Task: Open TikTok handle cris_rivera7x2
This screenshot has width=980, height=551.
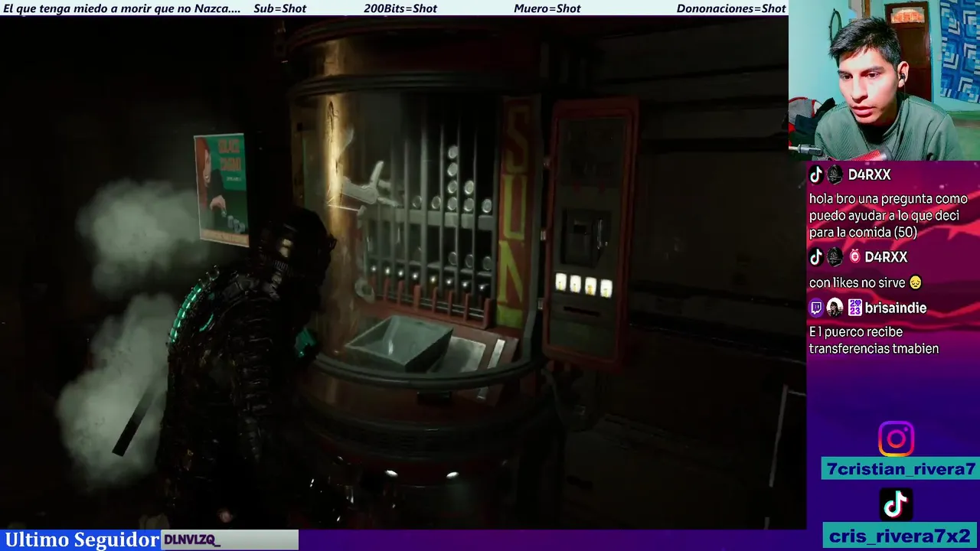Action: click(x=900, y=536)
